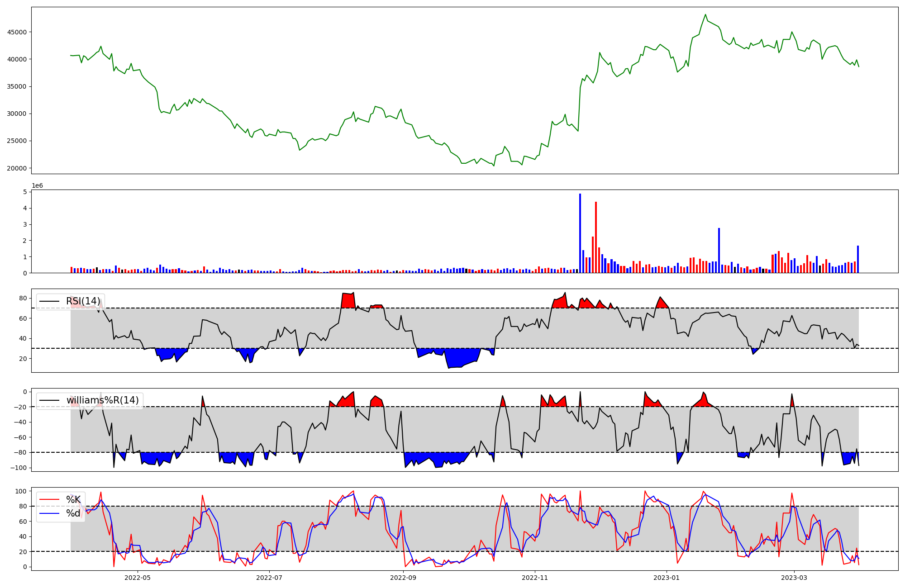Click the red %K legend line swatch
The image size is (905, 588).
[x=49, y=499]
